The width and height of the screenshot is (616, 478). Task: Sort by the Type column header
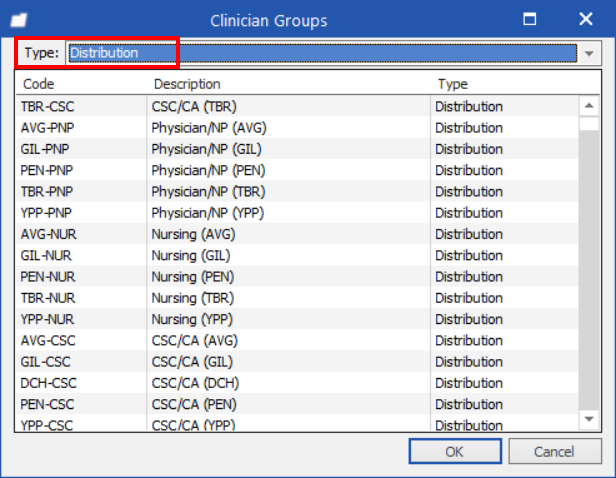point(453,84)
